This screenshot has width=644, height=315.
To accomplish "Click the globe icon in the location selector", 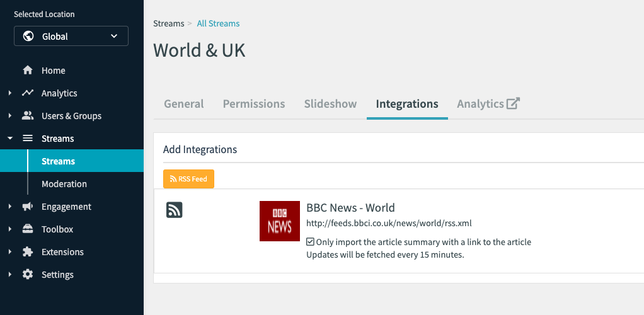I will point(28,36).
